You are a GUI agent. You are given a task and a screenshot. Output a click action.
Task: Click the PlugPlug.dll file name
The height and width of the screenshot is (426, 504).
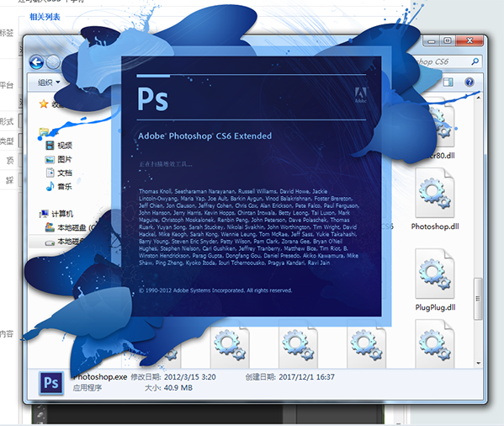click(435, 307)
